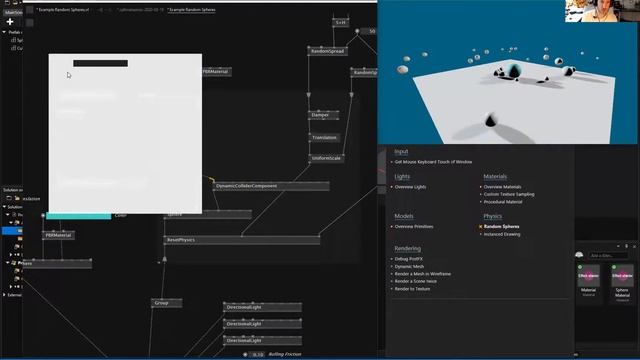Open the highlighted Random Spheres example

pyautogui.click(x=502, y=227)
